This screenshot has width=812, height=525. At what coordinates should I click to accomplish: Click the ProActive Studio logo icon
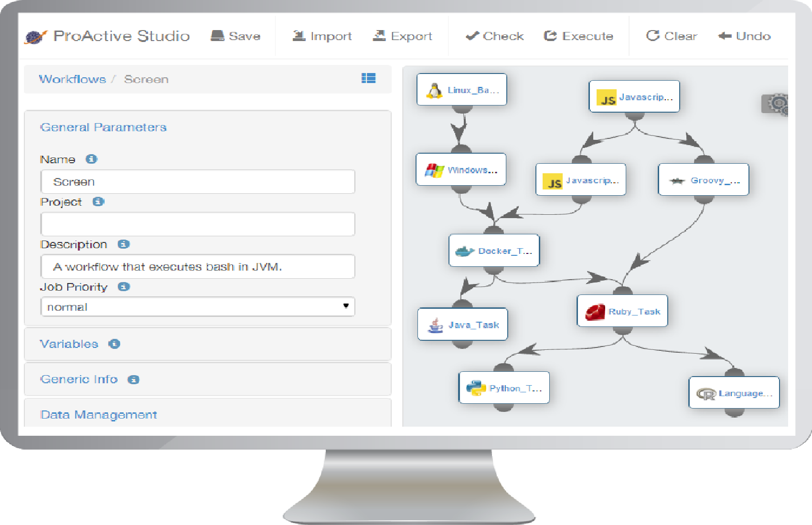click(36, 37)
